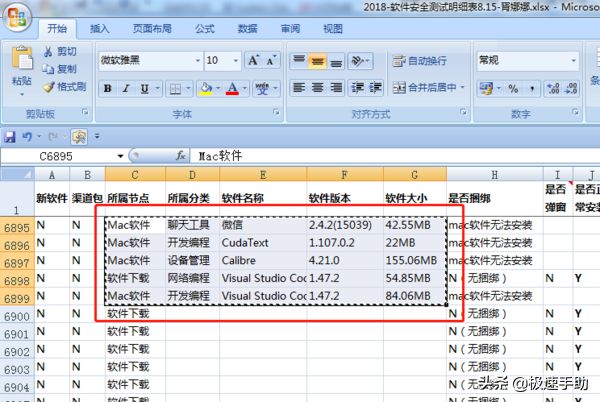
Task: Save workbook via quick access floppy
Action: [10, 137]
